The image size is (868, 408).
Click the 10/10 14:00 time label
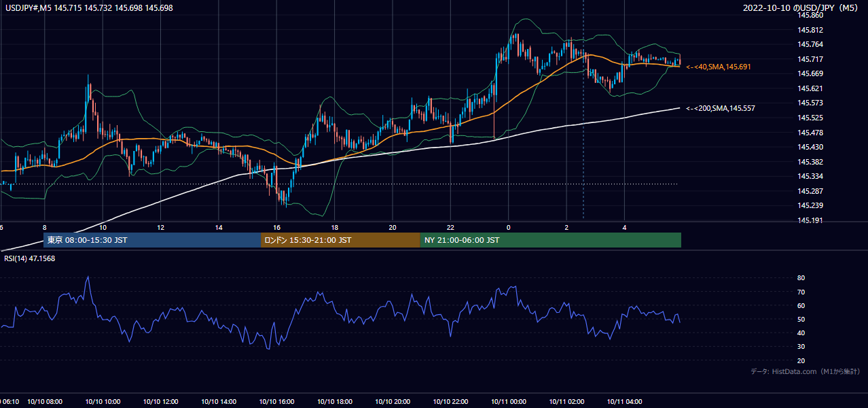point(219,402)
